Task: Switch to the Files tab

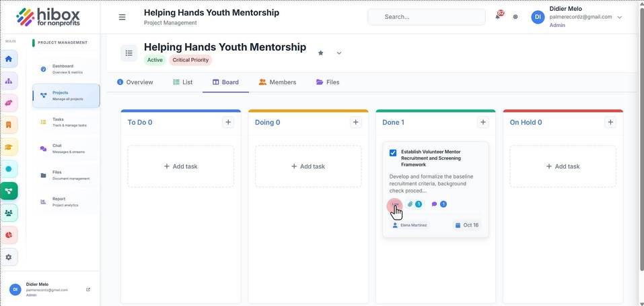Action: tap(328, 82)
